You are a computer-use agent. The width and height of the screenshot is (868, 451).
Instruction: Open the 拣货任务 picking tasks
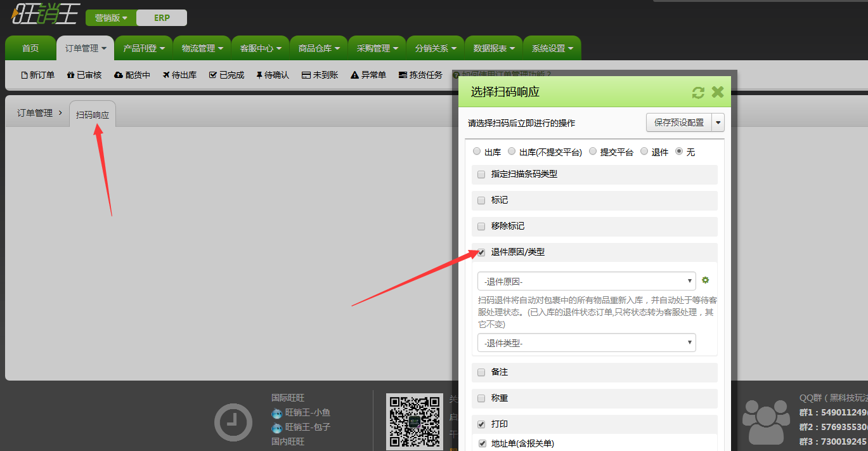click(x=420, y=75)
